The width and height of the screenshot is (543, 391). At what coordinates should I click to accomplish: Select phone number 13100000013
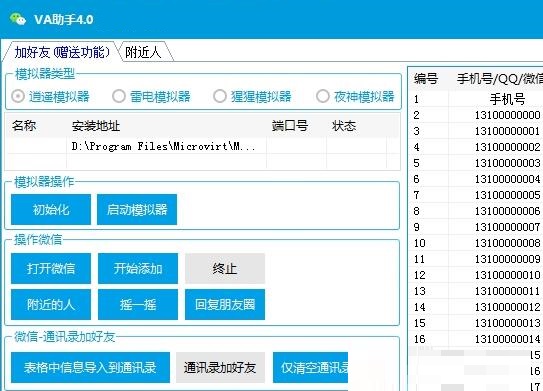[x=507, y=323]
